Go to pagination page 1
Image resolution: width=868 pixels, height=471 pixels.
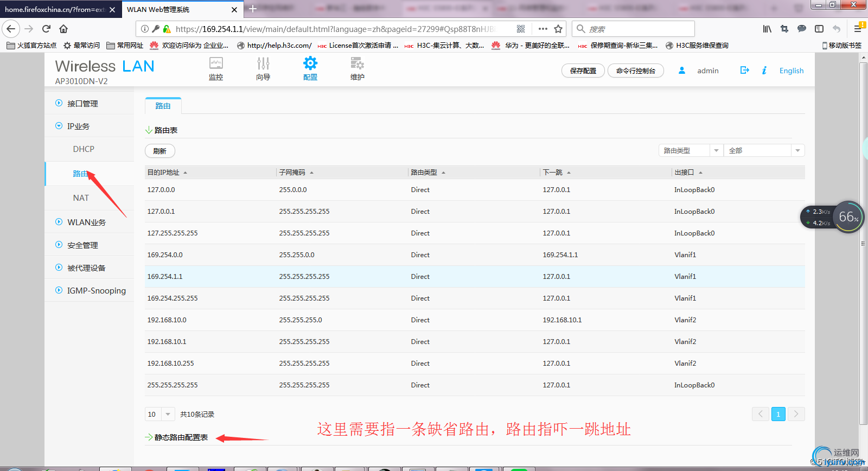click(778, 414)
